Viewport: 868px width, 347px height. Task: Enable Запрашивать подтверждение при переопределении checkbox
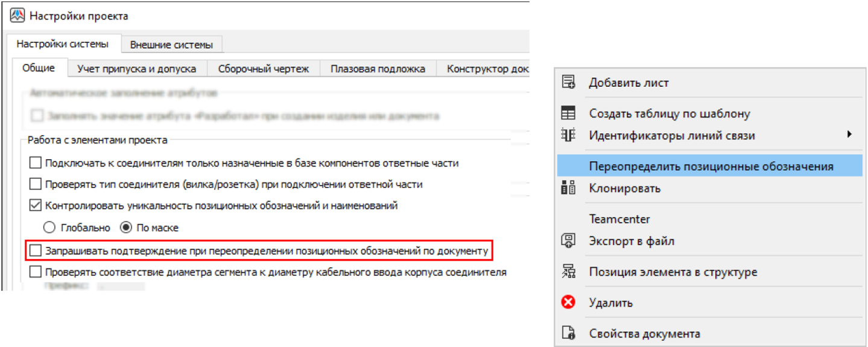[x=36, y=250]
